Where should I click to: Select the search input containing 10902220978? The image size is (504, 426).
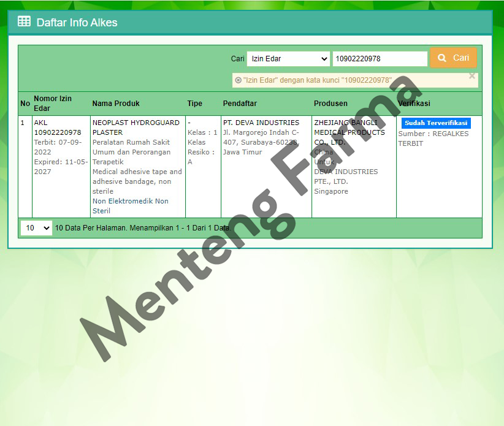click(380, 58)
